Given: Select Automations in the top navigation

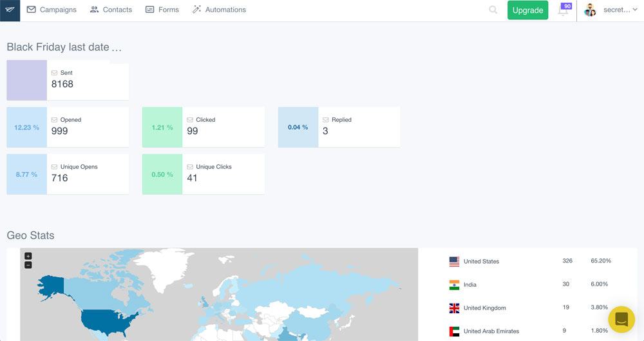Looking at the screenshot, I should click(219, 10).
